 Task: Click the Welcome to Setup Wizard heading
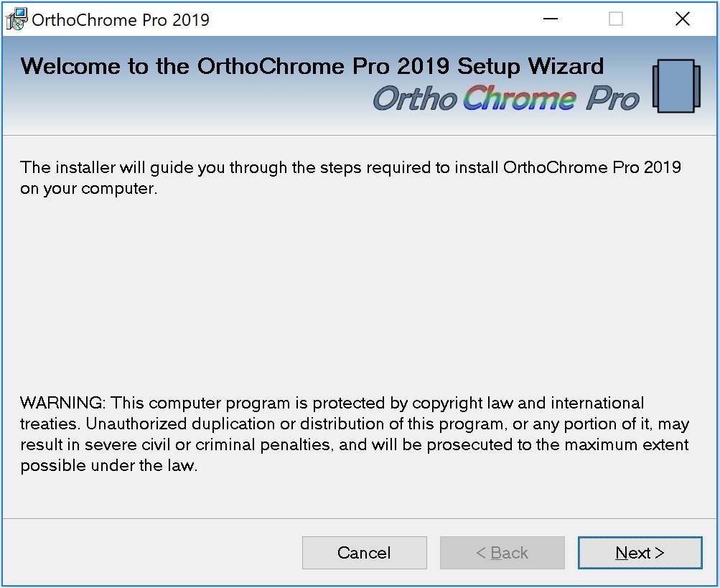[x=312, y=67]
